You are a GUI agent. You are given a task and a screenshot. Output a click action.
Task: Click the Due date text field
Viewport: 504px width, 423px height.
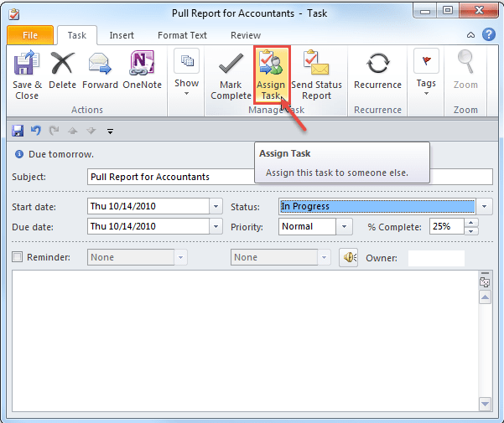148,227
